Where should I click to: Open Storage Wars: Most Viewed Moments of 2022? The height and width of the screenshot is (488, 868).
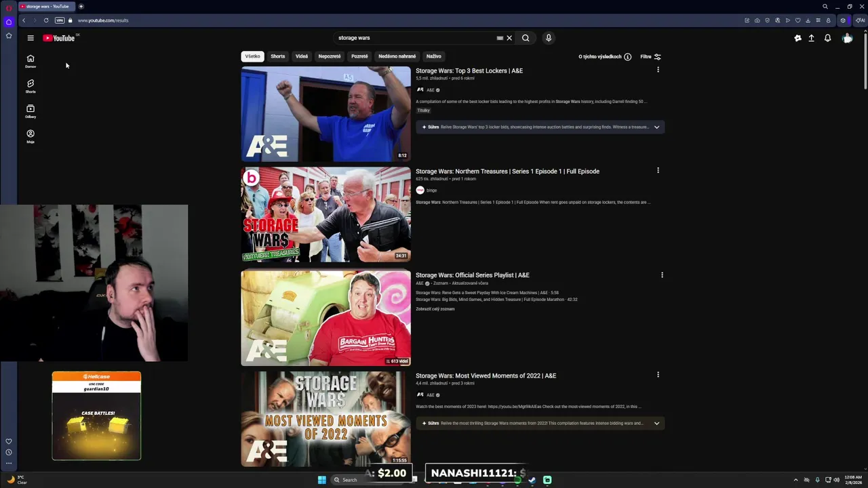click(x=486, y=375)
